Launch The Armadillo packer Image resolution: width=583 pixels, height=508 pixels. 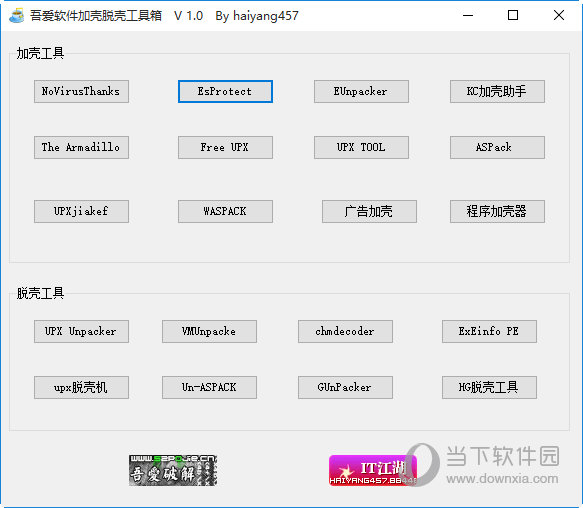click(81, 147)
